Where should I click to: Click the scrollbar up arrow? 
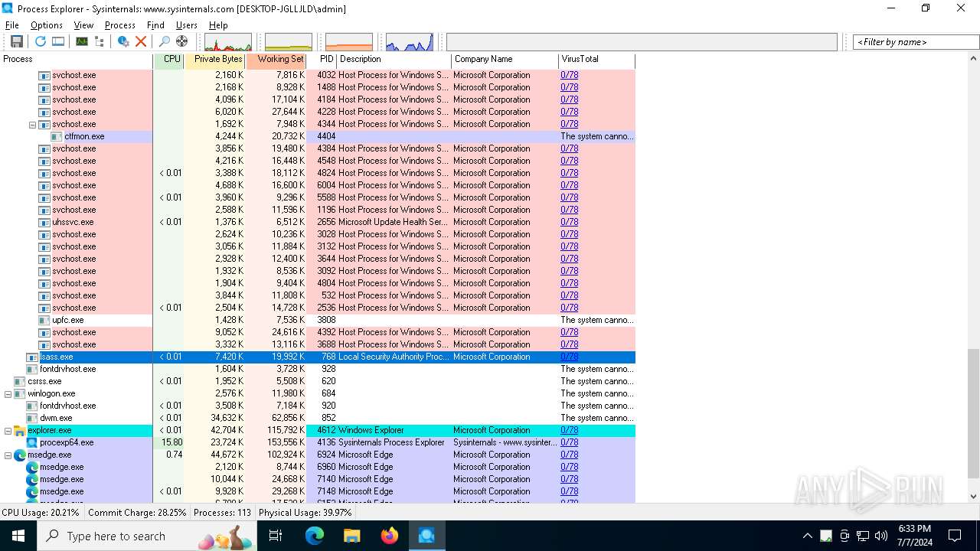click(x=973, y=59)
